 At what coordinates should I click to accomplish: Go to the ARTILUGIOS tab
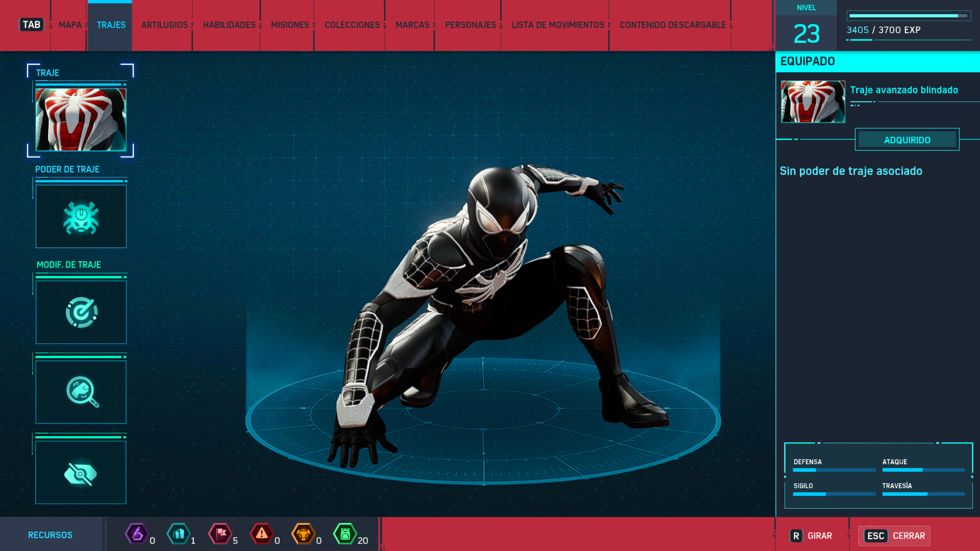(x=164, y=25)
